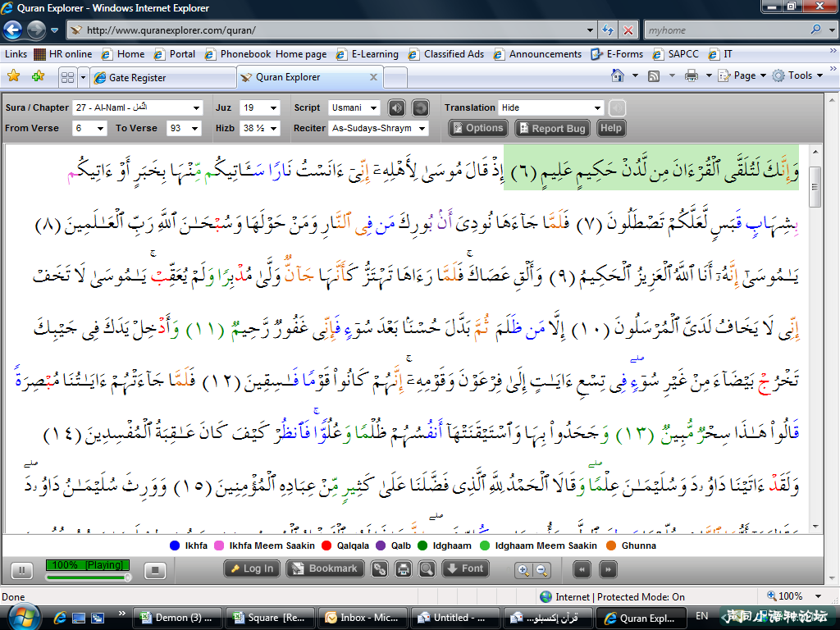The height and width of the screenshot is (630, 840).
Task: Click the Bookmark button
Action: tap(325, 569)
